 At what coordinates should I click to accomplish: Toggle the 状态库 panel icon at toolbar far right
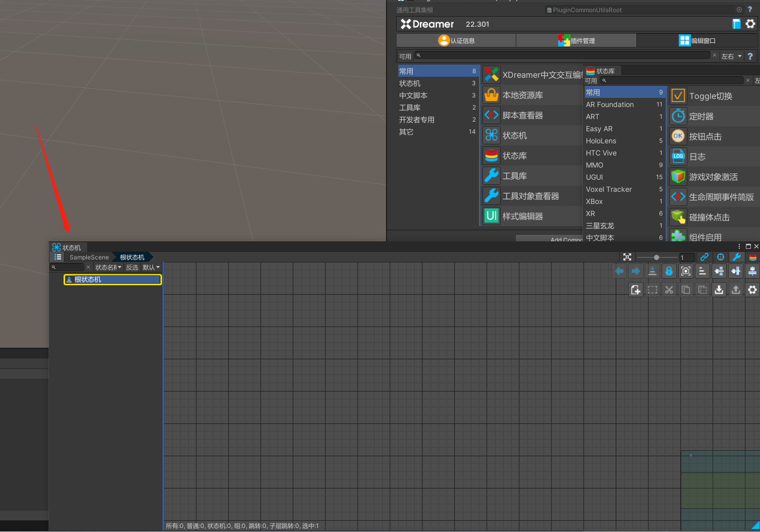coord(753,257)
